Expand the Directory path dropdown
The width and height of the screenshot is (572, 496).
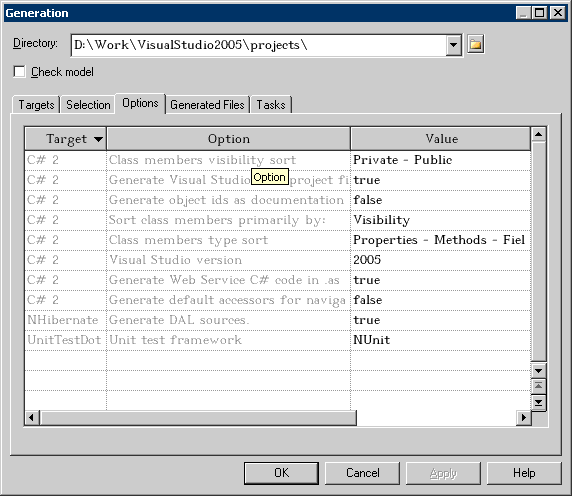click(453, 45)
